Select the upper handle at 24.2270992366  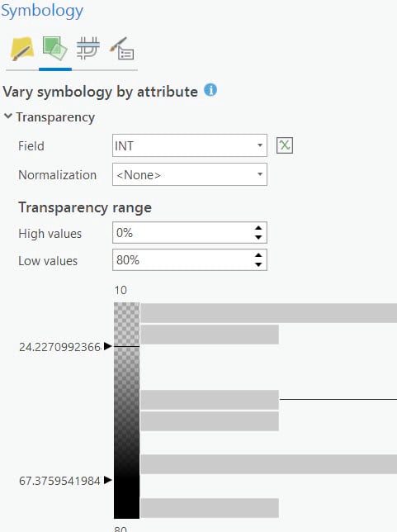[x=108, y=346]
